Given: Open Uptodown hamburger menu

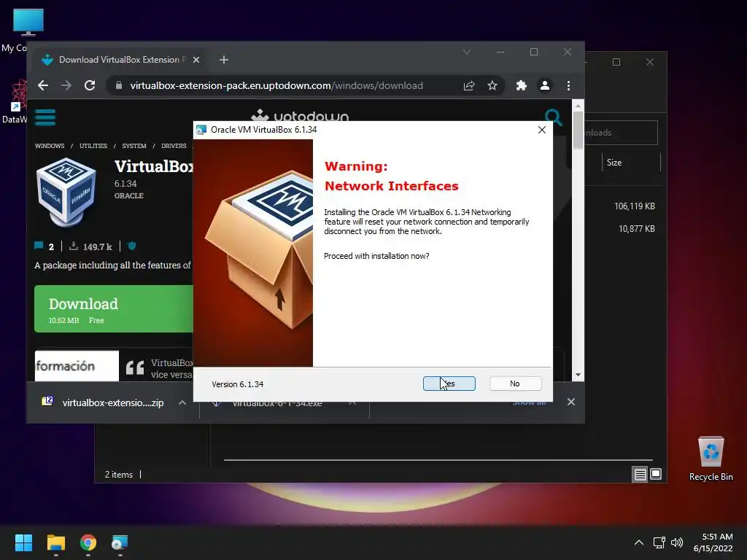Looking at the screenshot, I should click(x=45, y=117).
